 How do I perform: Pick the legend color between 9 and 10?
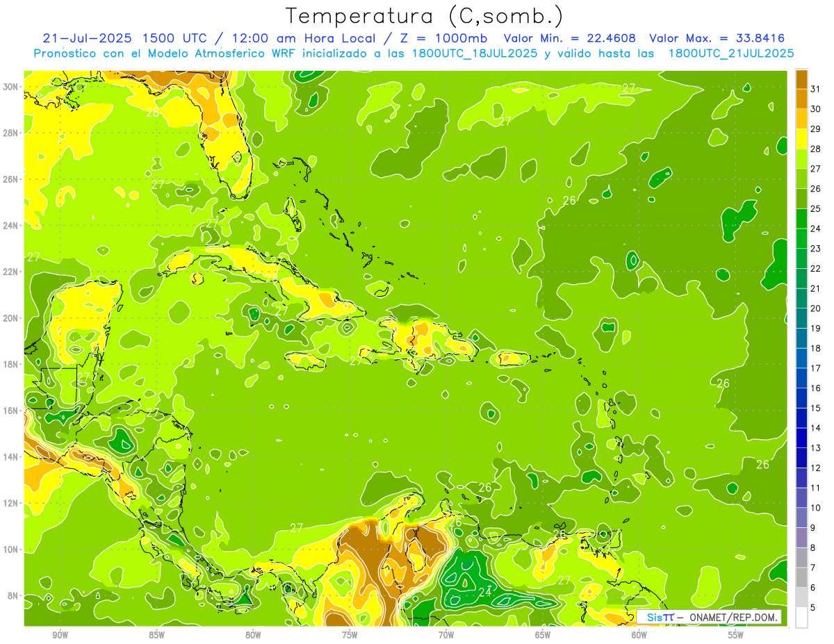(801, 518)
